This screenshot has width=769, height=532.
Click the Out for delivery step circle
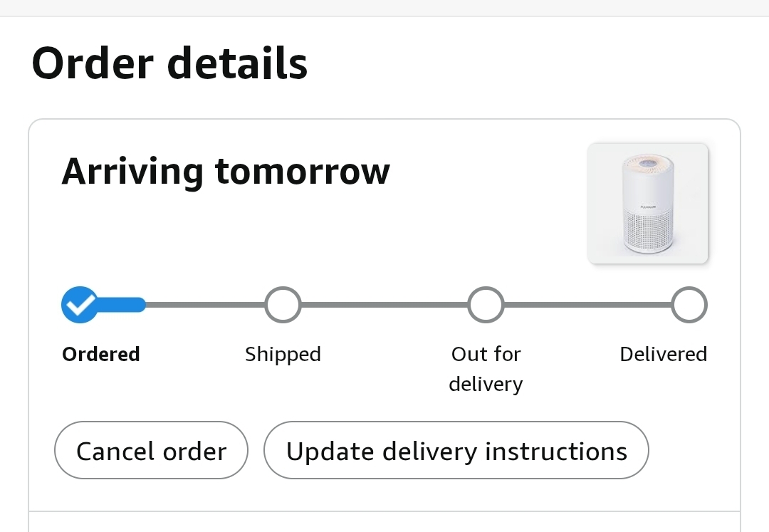click(x=486, y=305)
